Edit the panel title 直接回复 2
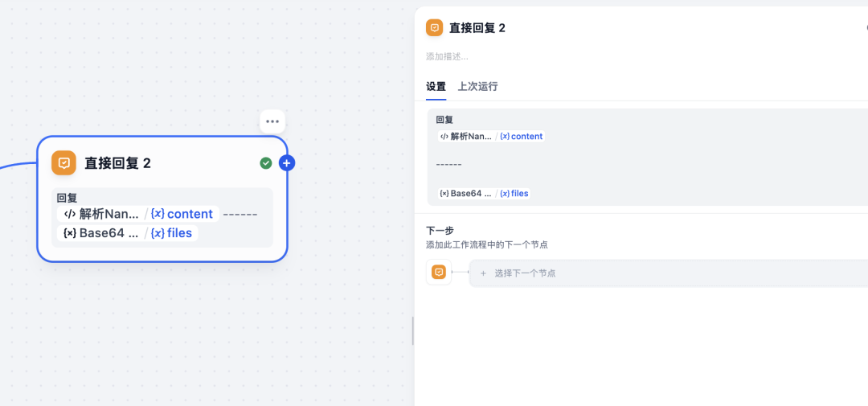868x406 pixels. 477,27
